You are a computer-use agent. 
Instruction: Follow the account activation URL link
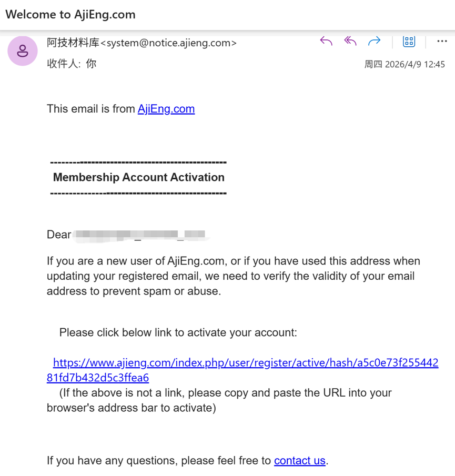tap(242, 370)
